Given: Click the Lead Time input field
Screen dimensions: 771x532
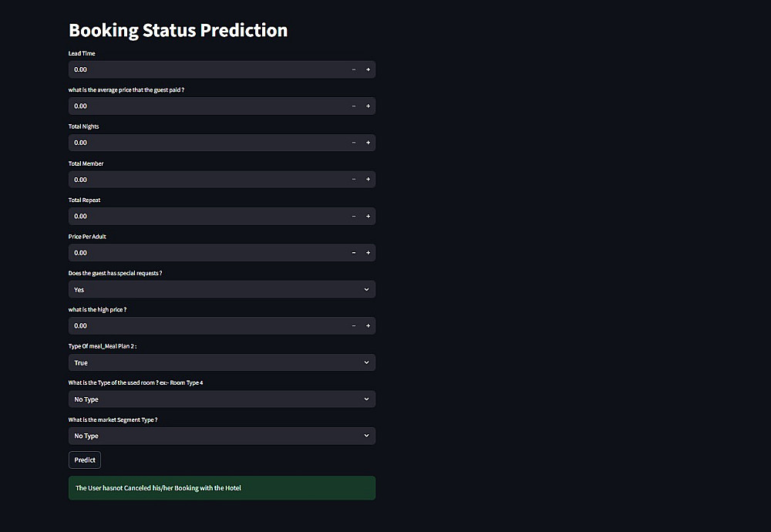Looking at the screenshot, I should pos(200,69).
